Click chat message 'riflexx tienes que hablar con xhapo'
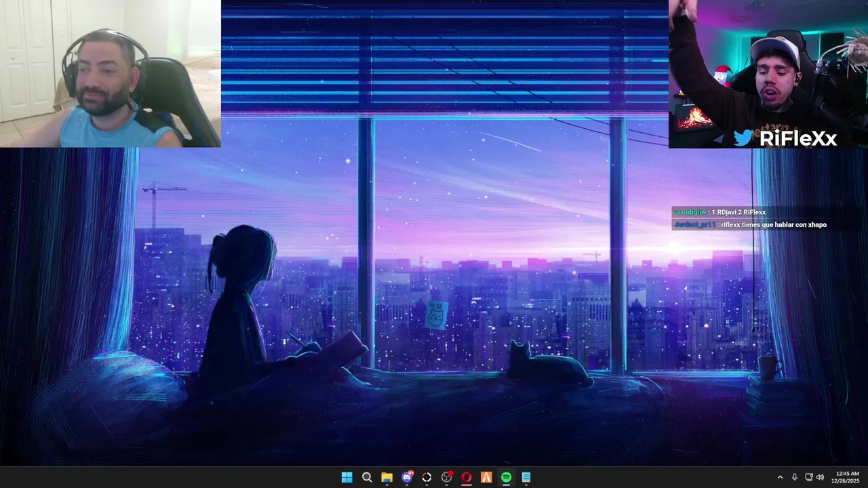The height and width of the screenshot is (488, 868). tap(774, 224)
